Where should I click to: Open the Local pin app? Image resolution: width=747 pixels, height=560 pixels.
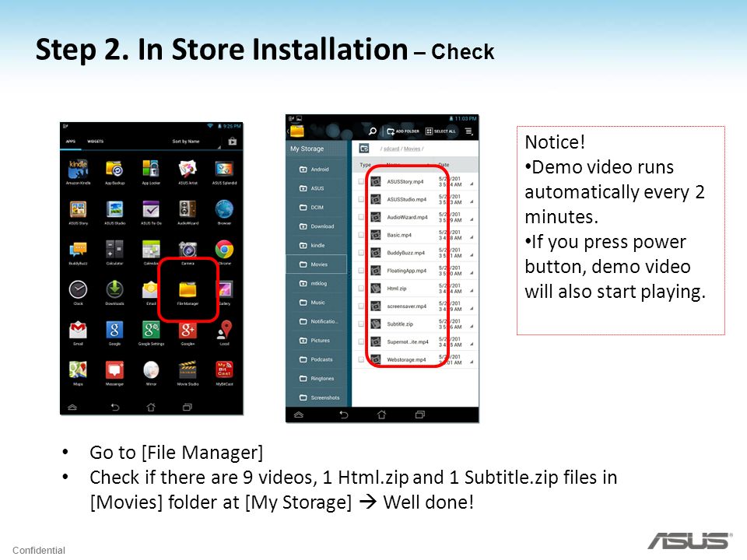pyautogui.click(x=224, y=330)
